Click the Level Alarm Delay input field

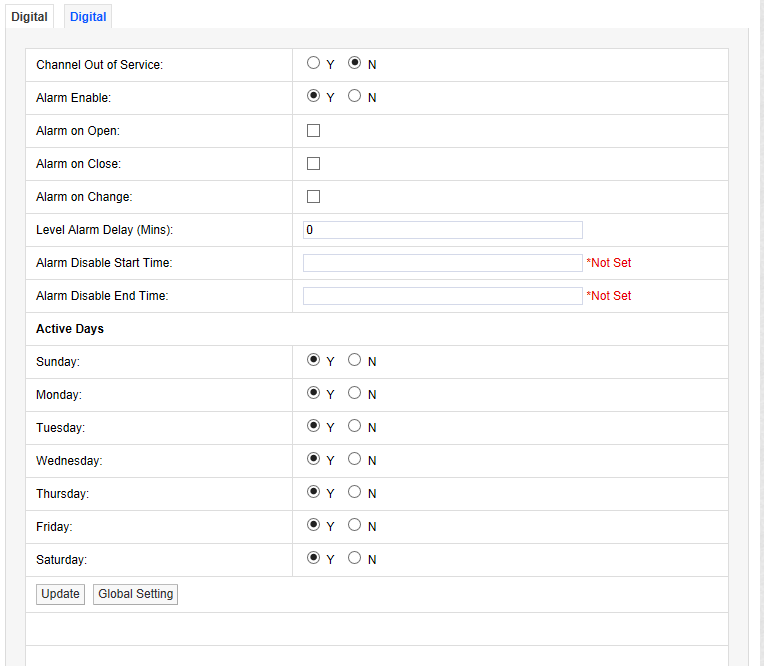(x=442, y=230)
